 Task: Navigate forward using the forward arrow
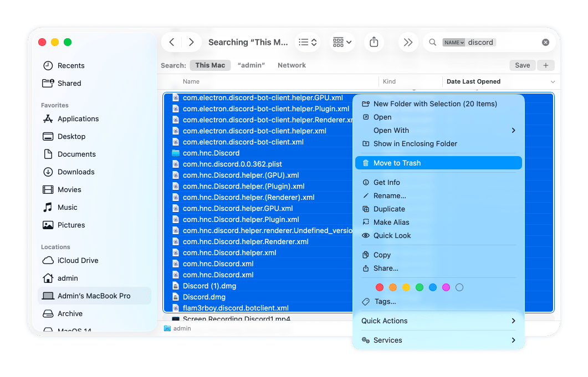click(x=191, y=42)
